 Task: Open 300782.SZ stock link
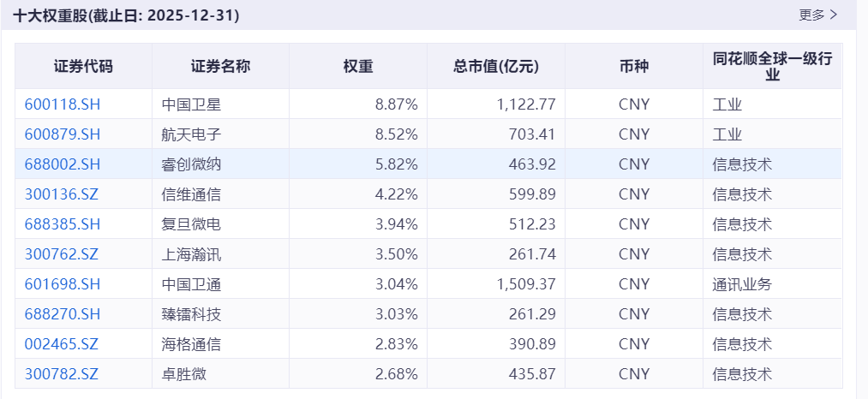(62, 374)
